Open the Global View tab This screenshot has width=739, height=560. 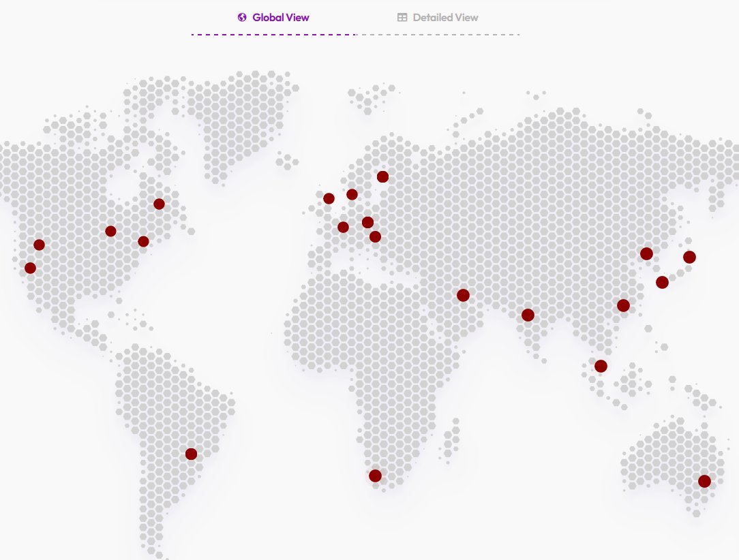pyautogui.click(x=273, y=17)
